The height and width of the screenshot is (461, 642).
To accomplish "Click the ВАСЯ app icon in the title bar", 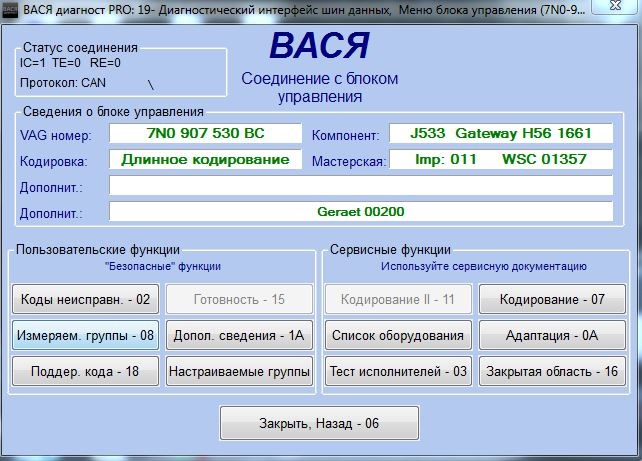I will pyautogui.click(x=10, y=10).
